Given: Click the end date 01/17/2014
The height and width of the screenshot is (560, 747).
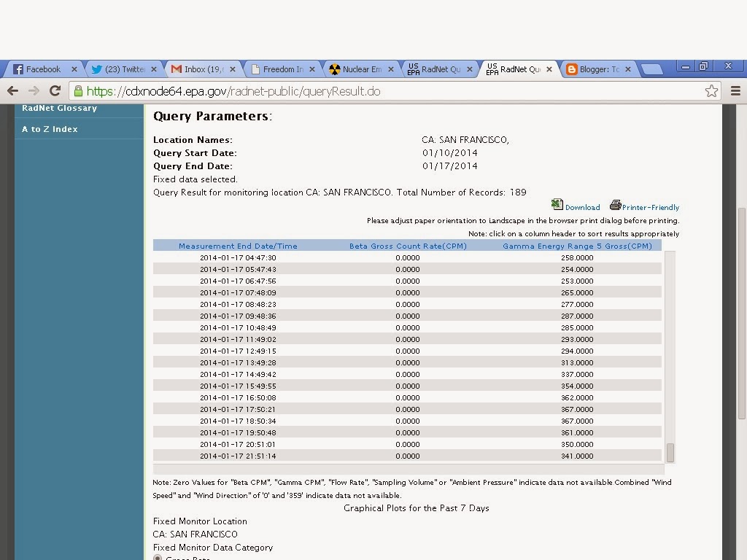Looking at the screenshot, I should 449,166.
